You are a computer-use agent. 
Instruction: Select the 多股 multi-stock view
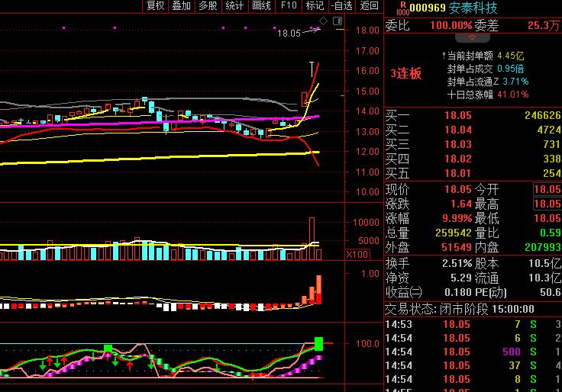[208, 6]
